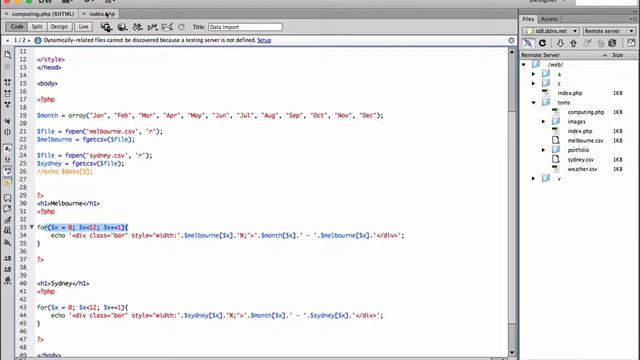Click Check Out Files icon
This screenshot has height=360, width=640.
587,43
